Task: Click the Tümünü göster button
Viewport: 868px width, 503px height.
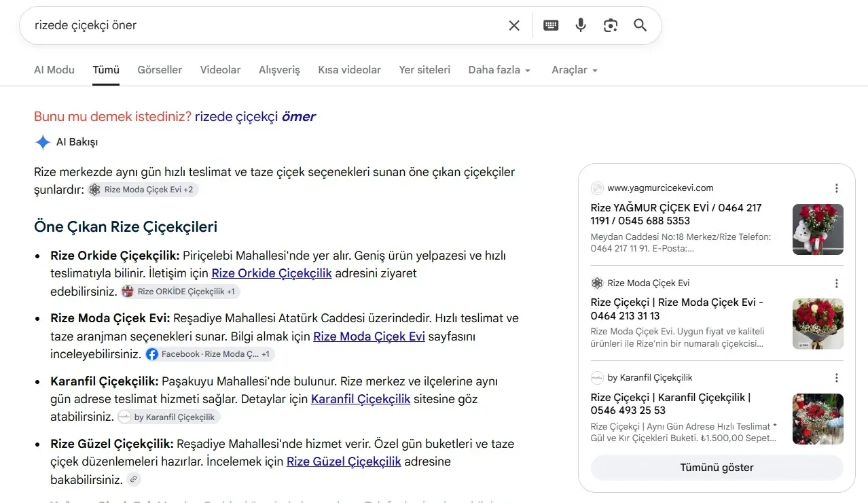Action: [x=717, y=468]
